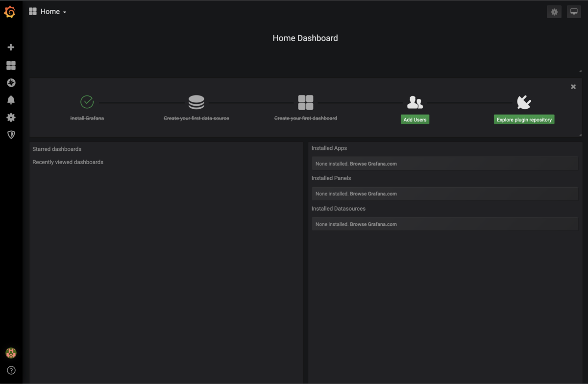Click the Installed Apps heading
This screenshot has height=384, width=588.
pyautogui.click(x=329, y=148)
